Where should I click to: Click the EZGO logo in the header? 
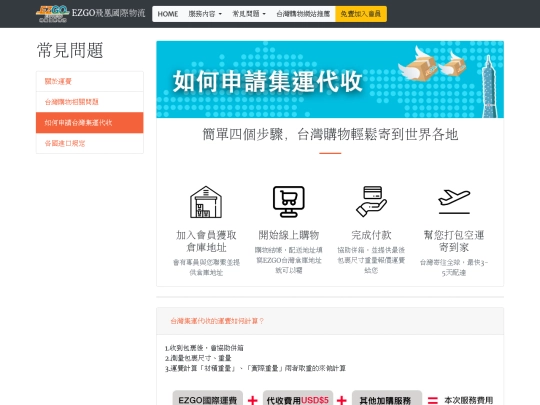click(x=52, y=14)
